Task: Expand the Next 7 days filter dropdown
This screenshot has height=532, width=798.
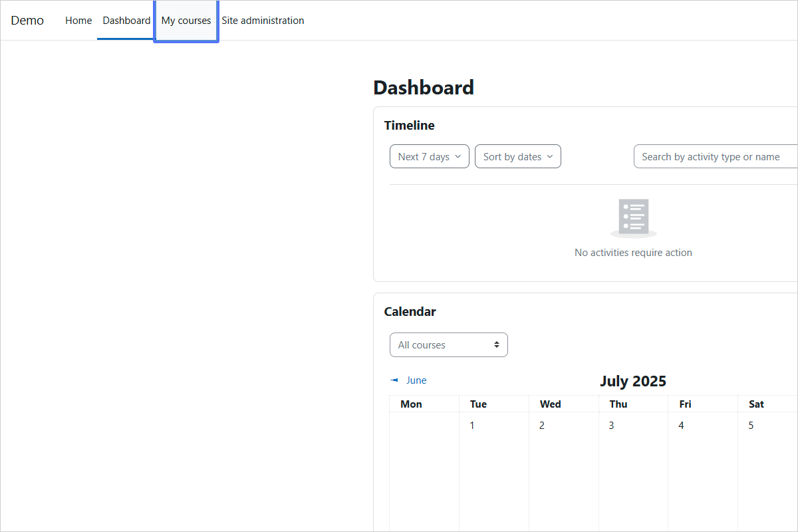Action: pyautogui.click(x=430, y=157)
